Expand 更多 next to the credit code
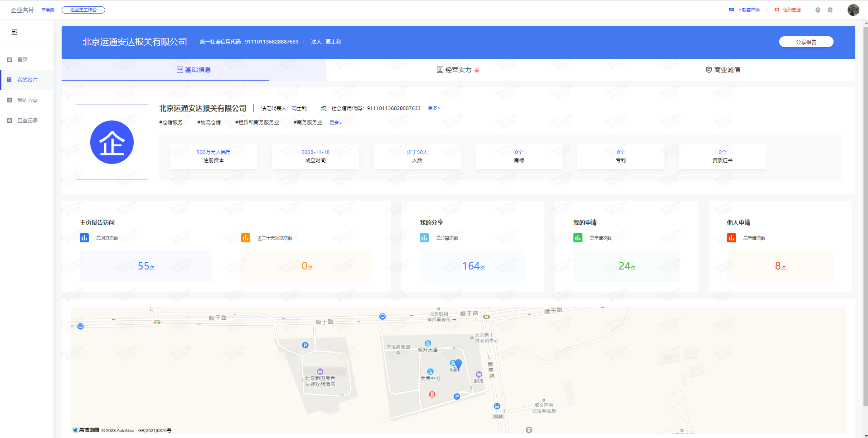This screenshot has height=438, width=868. [x=434, y=108]
